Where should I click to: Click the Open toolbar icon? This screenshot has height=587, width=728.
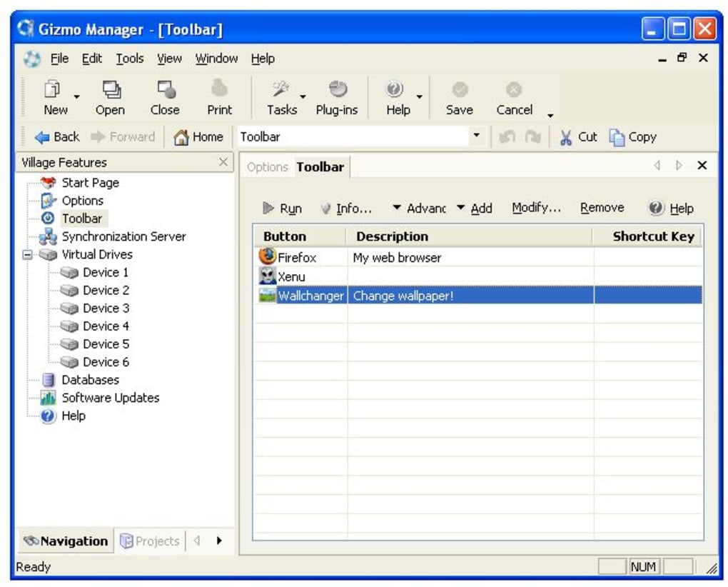pos(111,90)
